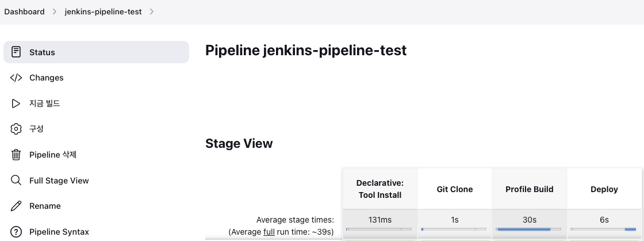Open the Dashboard breadcrumb link
644x241 pixels.
(24, 12)
